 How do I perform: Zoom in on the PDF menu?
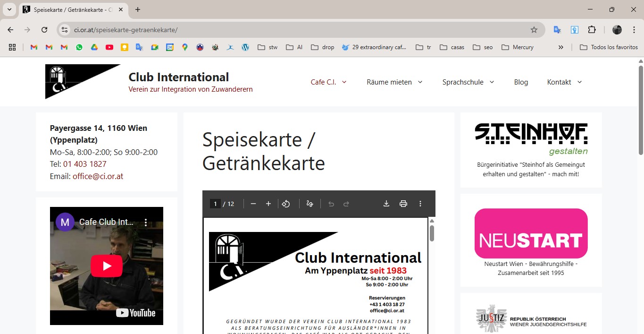pos(268,204)
